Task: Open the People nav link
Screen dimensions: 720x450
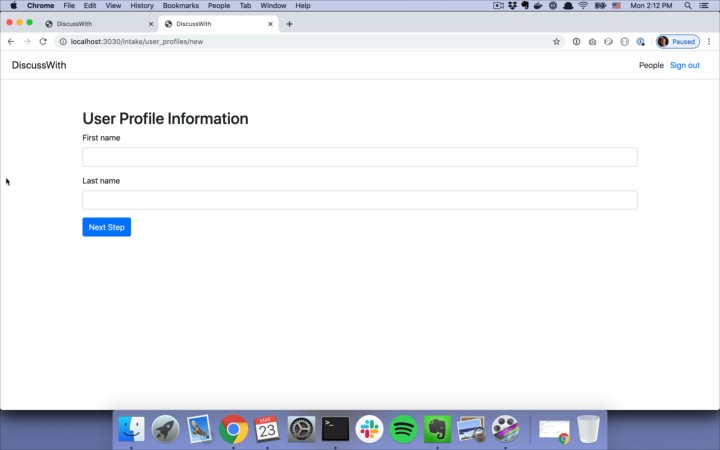Action: click(651, 65)
